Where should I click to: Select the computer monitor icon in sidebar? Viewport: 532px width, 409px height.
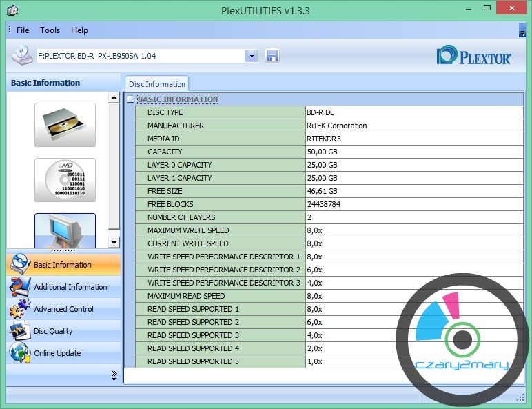[65, 230]
